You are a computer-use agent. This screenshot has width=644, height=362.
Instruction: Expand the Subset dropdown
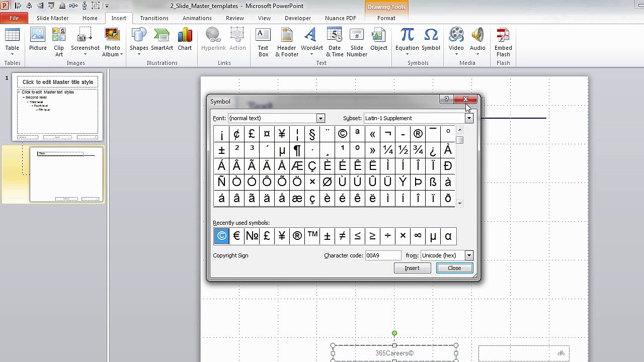tap(469, 118)
